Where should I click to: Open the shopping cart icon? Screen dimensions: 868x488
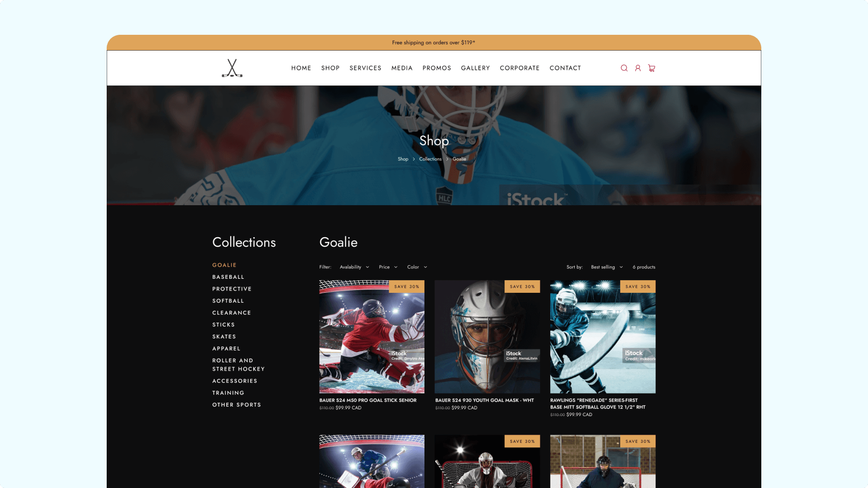[x=651, y=68]
